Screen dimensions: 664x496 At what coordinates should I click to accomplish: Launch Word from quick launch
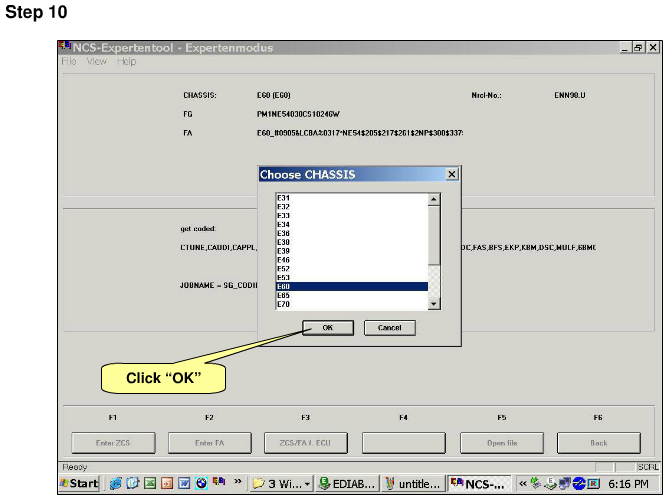(x=184, y=483)
